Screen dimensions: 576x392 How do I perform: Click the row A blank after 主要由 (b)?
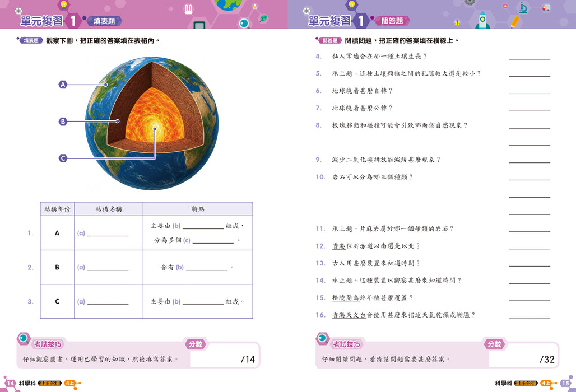203,226
